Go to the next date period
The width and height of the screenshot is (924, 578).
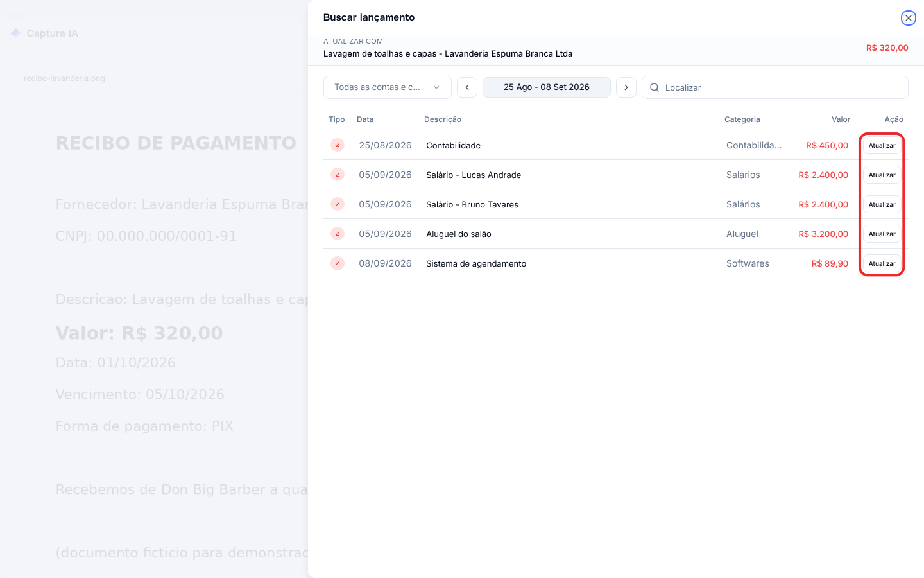pos(626,87)
